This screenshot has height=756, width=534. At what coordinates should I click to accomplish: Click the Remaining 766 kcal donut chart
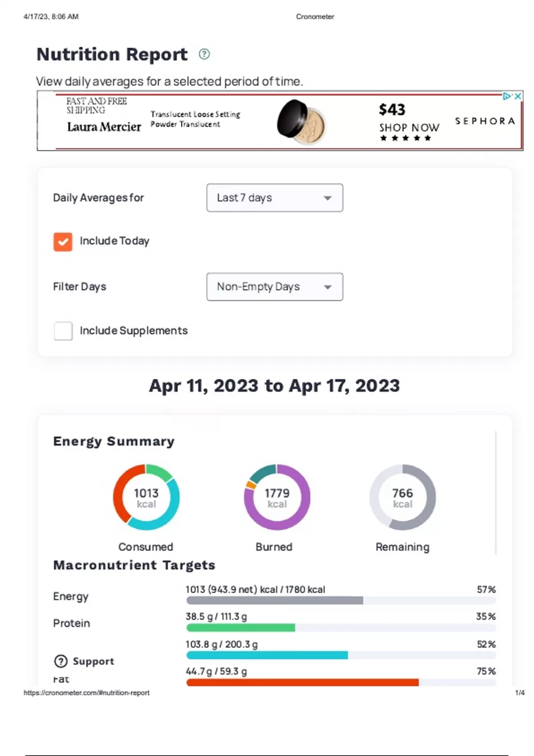pyautogui.click(x=402, y=497)
